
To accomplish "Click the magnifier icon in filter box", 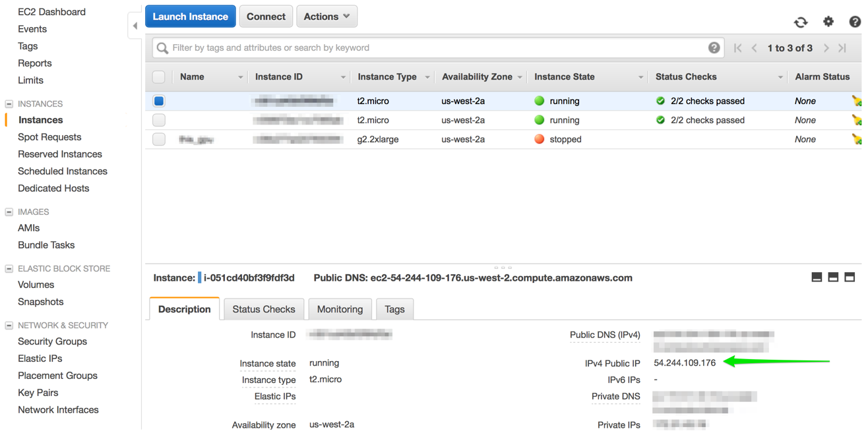I will click(x=162, y=48).
